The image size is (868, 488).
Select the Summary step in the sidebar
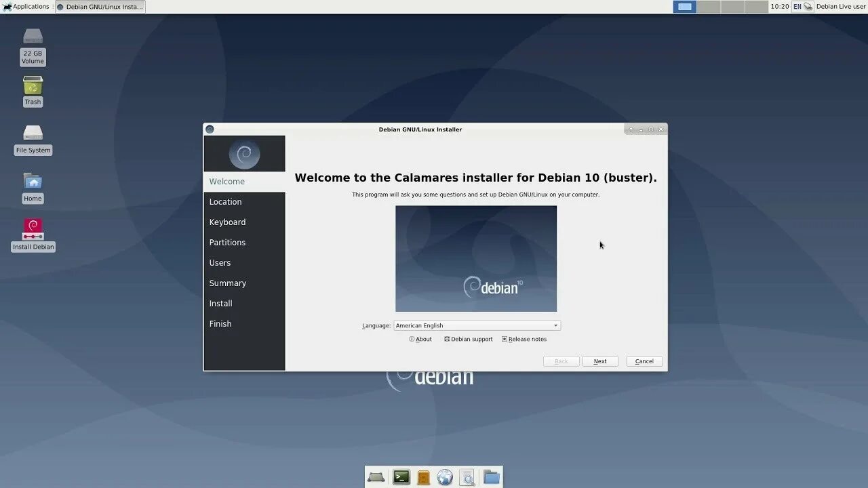pyautogui.click(x=244, y=283)
